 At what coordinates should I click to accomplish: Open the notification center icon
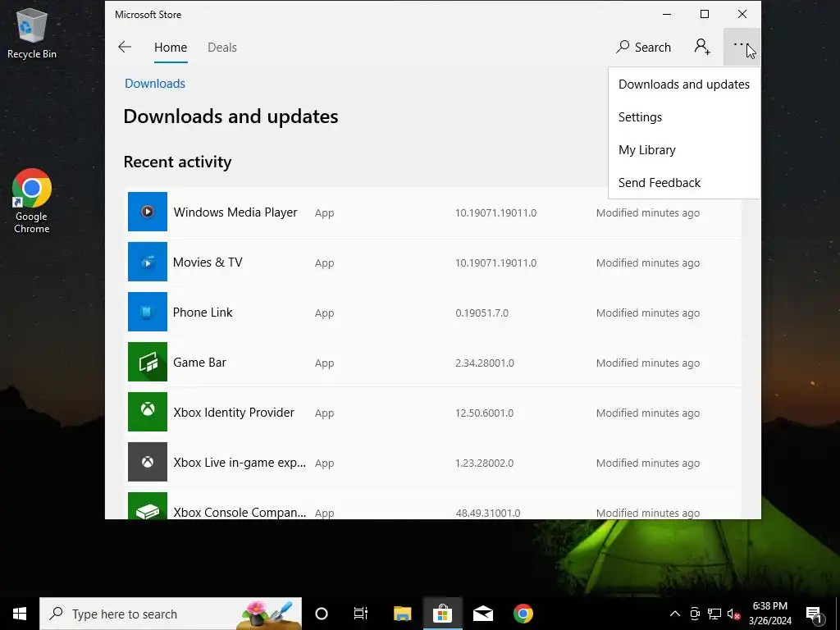click(x=815, y=614)
